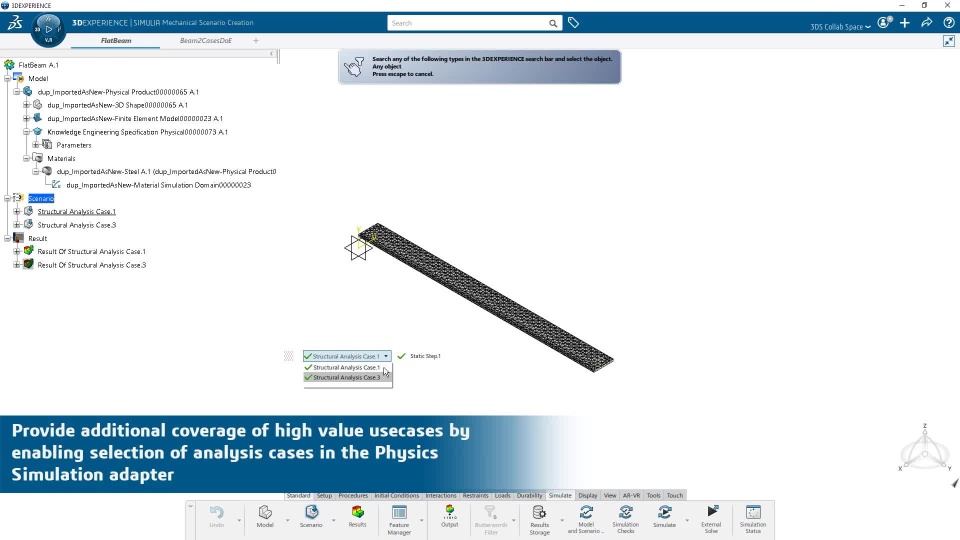Expand the Parameters tree node
This screenshot has height=540, width=960.
36,145
